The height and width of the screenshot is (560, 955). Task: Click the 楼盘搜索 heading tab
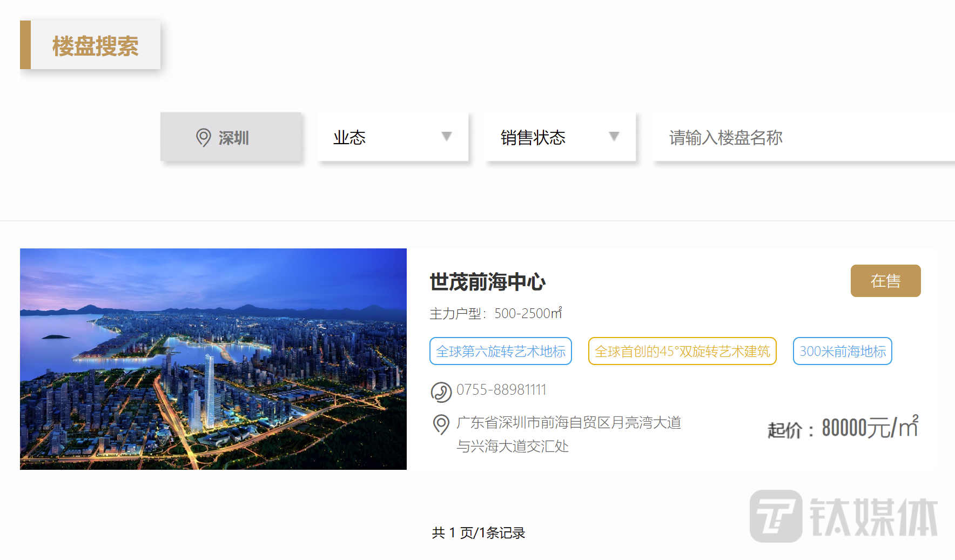[x=90, y=45]
